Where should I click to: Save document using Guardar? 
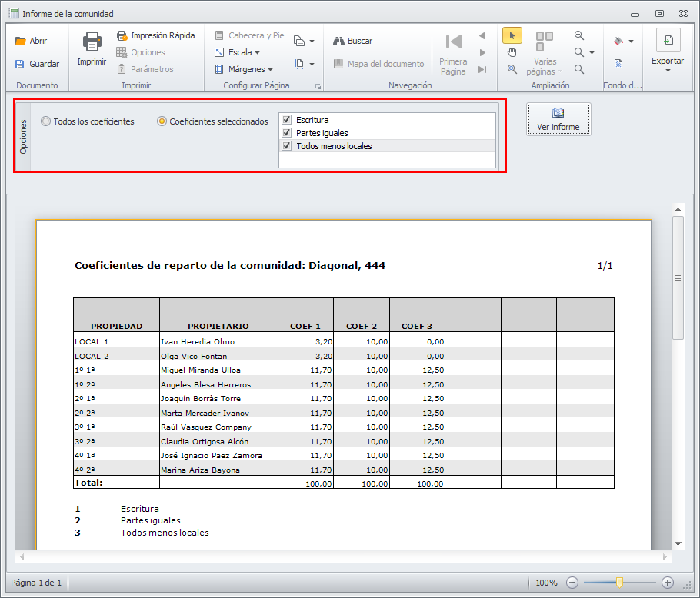(x=36, y=65)
